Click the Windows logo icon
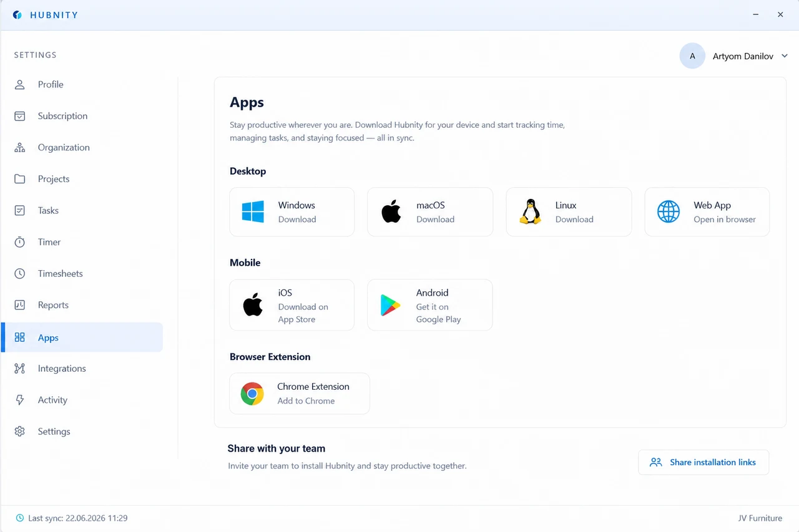The width and height of the screenshot is (799, 532). click(x=253, y=212)
